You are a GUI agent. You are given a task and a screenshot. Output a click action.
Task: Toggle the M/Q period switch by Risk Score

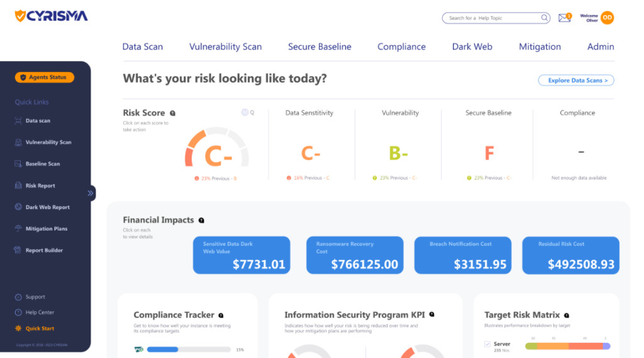point(247,112)
